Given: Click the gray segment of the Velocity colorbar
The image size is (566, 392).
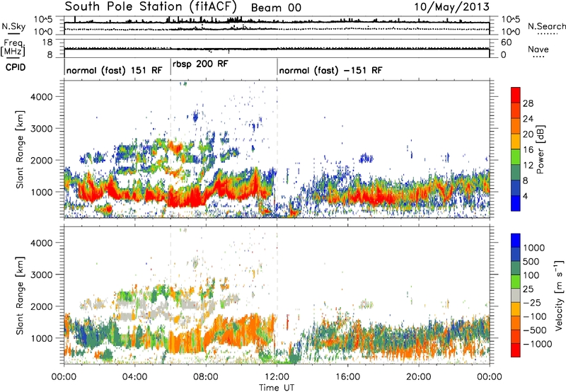Looking at the screenshot, I should point(516,296).
